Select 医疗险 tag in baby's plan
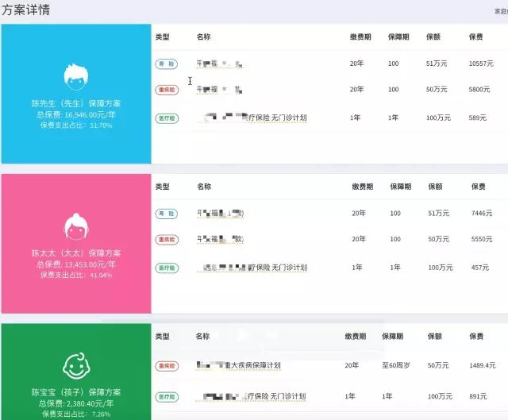508x420 pixels. click(167, 397)
